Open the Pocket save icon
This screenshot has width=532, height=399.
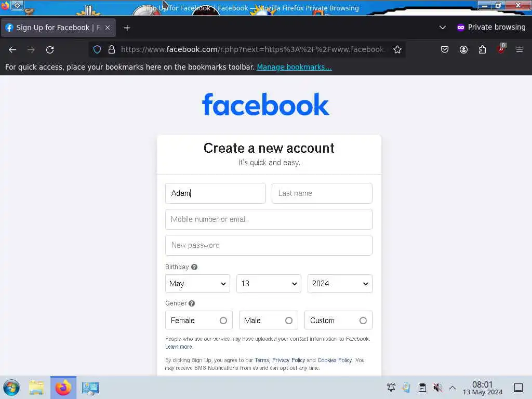pyautogui.click(x=445, y=49)
